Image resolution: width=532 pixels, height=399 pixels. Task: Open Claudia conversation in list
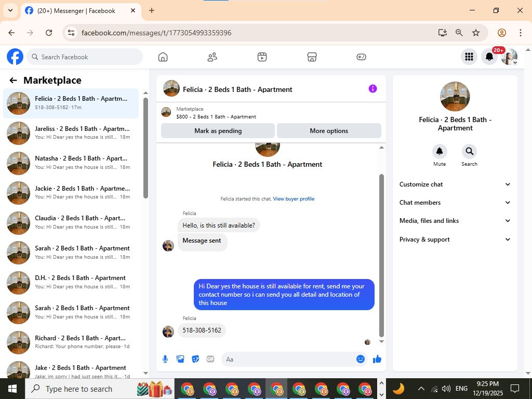pyautogui.click(x=71, y=222)
